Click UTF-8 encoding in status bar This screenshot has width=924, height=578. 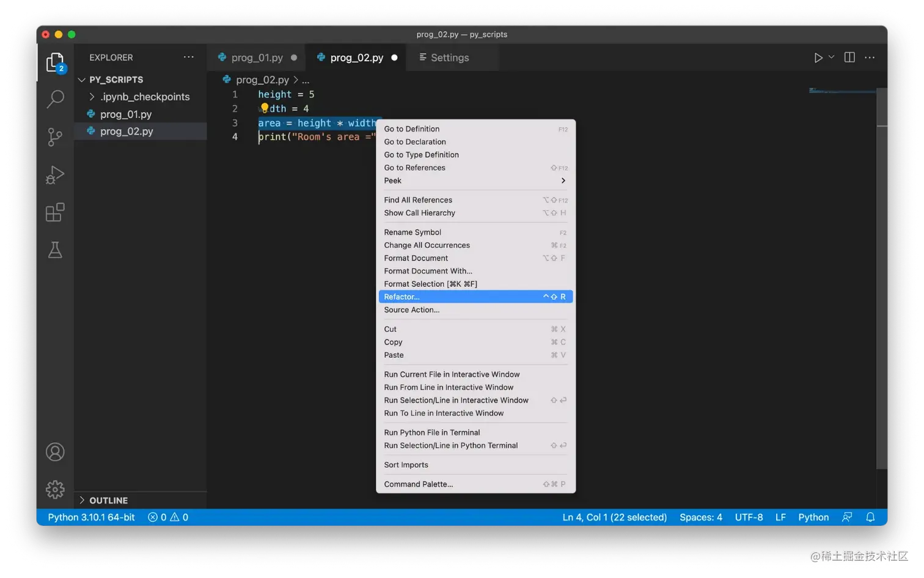pyautogui.click(x=749, y=517)
